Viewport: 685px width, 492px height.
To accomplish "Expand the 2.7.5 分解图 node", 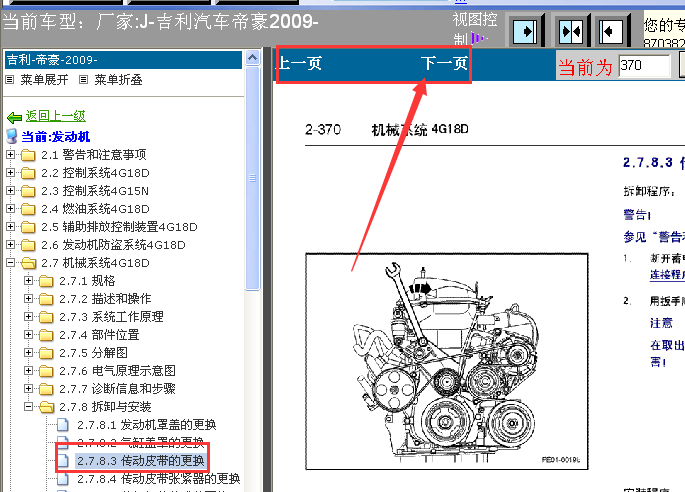I will [x=28, y=352].
